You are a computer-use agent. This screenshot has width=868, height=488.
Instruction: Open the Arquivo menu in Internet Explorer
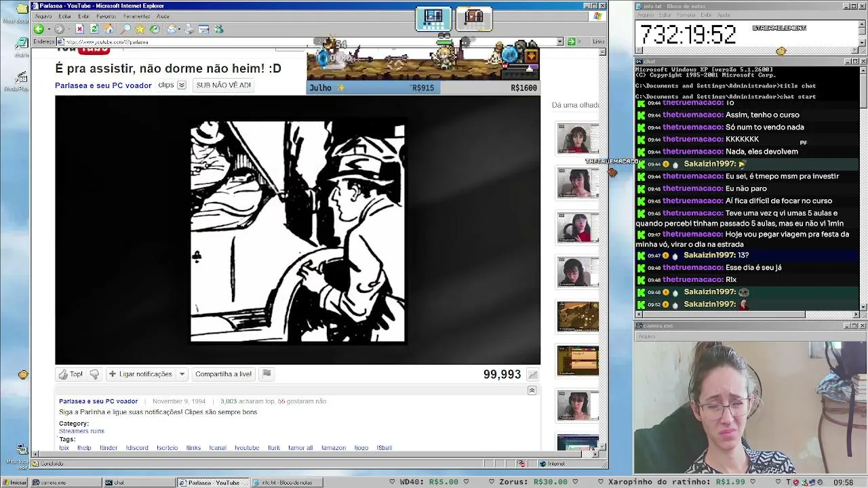pos(43,16)
